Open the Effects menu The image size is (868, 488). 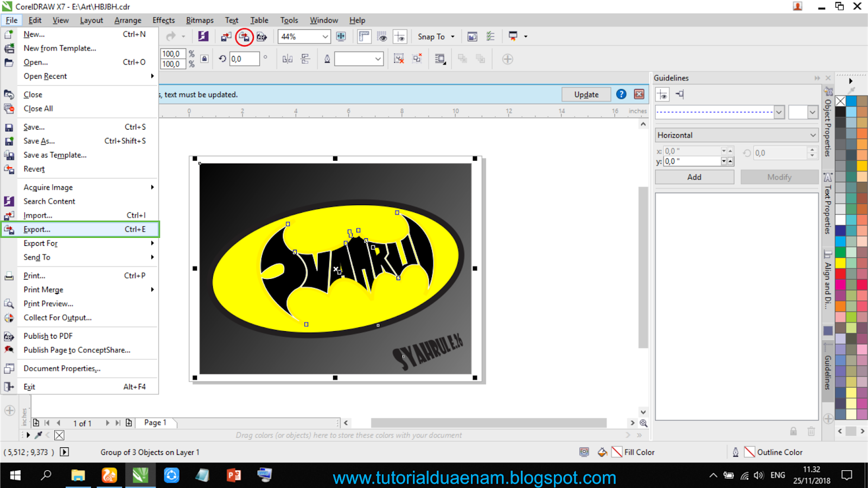(x=163, y=20)
